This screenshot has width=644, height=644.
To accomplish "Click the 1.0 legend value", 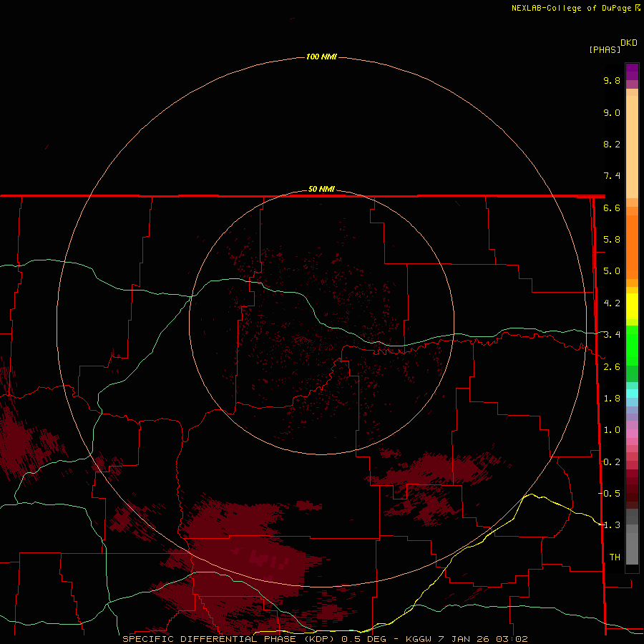I will click(612, 430).
